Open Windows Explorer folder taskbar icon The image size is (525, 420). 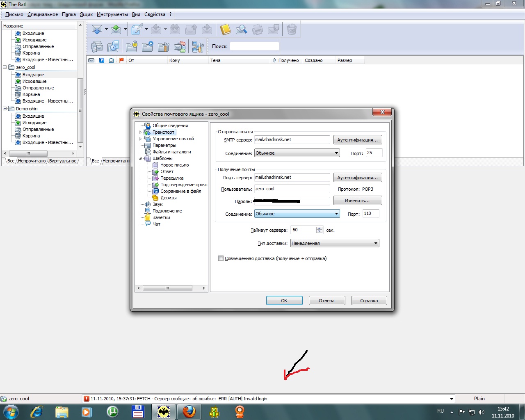click(x=62, y=411)
